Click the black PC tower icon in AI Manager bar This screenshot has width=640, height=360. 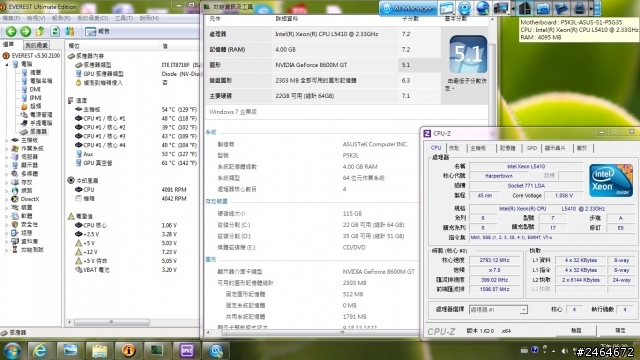pos(525,8)
